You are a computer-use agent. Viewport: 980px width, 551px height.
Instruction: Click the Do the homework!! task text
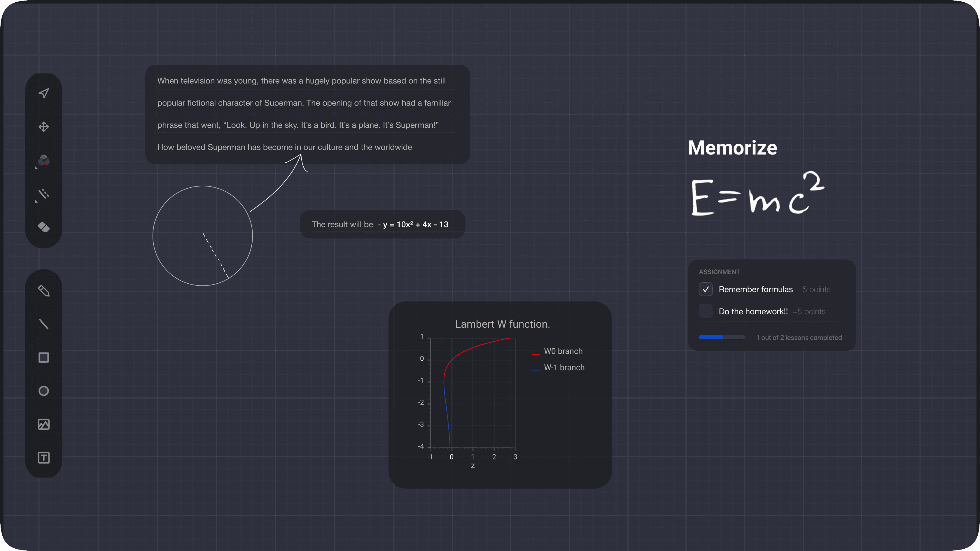click(753, 311)
